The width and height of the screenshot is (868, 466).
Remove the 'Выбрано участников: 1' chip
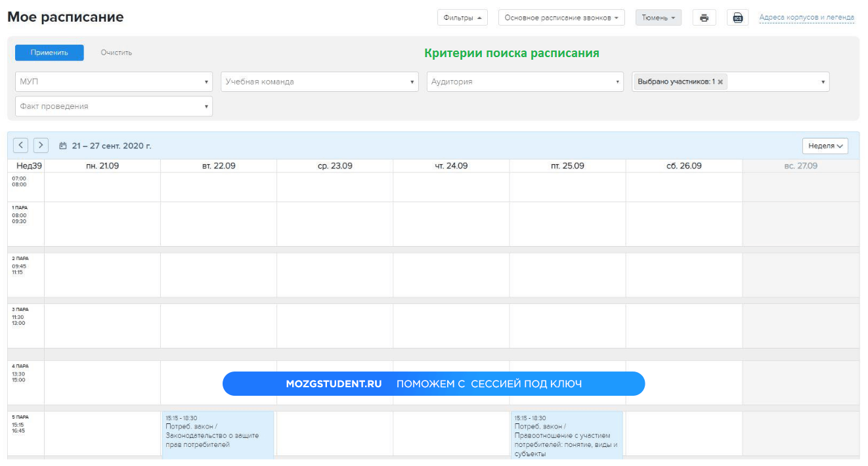click(720, 82)
